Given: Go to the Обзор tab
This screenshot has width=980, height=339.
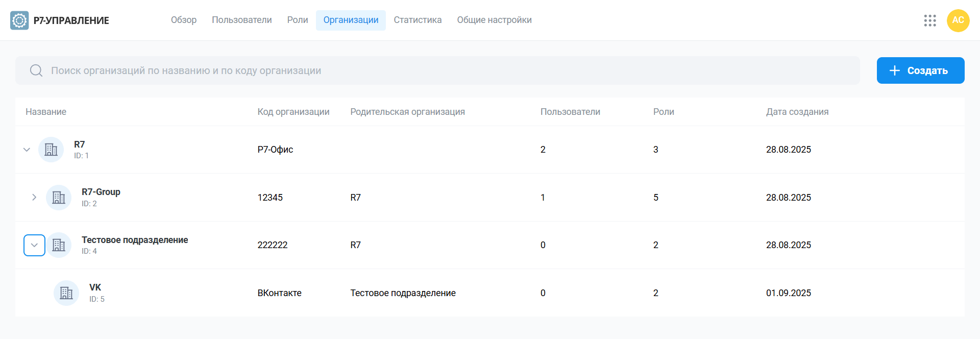Looking at the screenshot, I should tap(184, 20).
